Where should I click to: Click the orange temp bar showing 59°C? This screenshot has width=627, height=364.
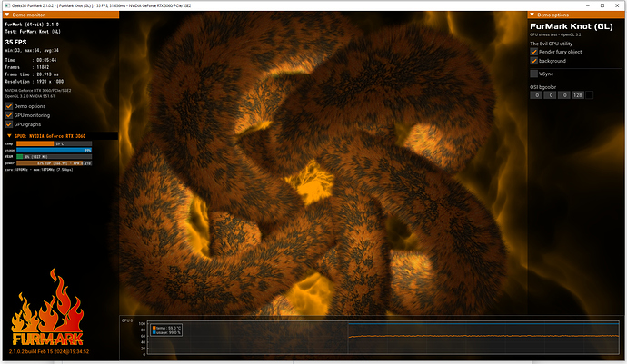click(x=54, y=143)
